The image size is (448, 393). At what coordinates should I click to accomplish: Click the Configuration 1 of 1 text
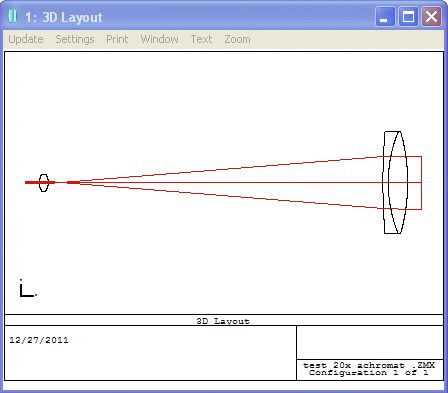click(368, 373)
